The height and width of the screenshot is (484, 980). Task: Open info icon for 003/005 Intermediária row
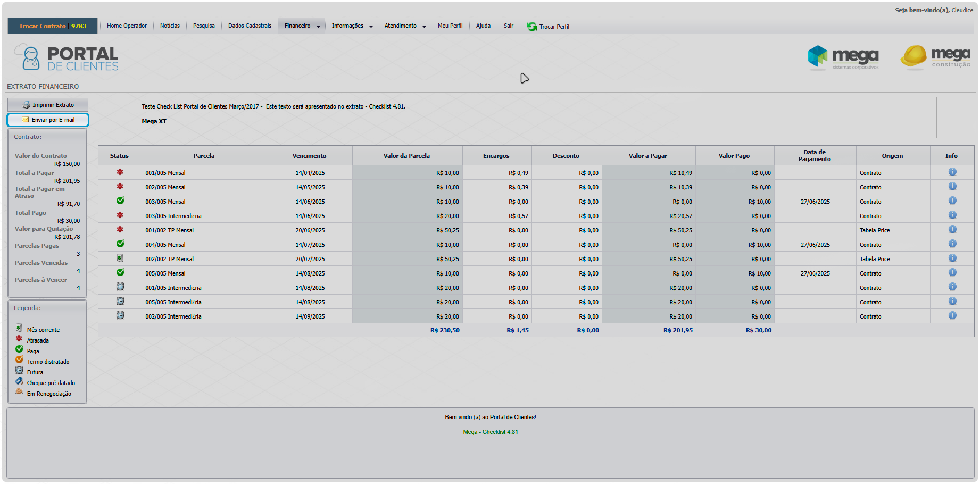[952, 215]
